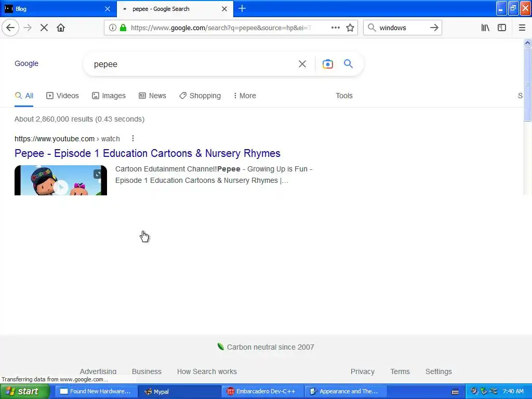Switch to Videos results

[x=62, y=96]
